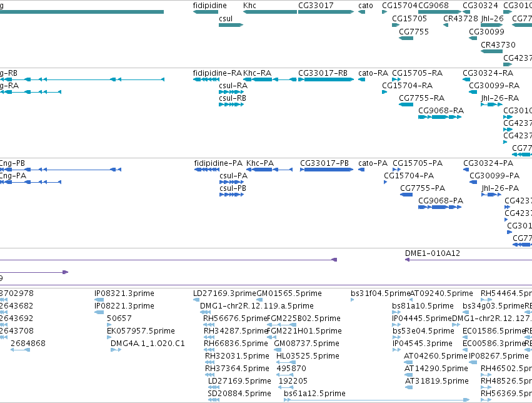Select the LD27169.3prime EST label
The image size is (532, 403).
224,293
